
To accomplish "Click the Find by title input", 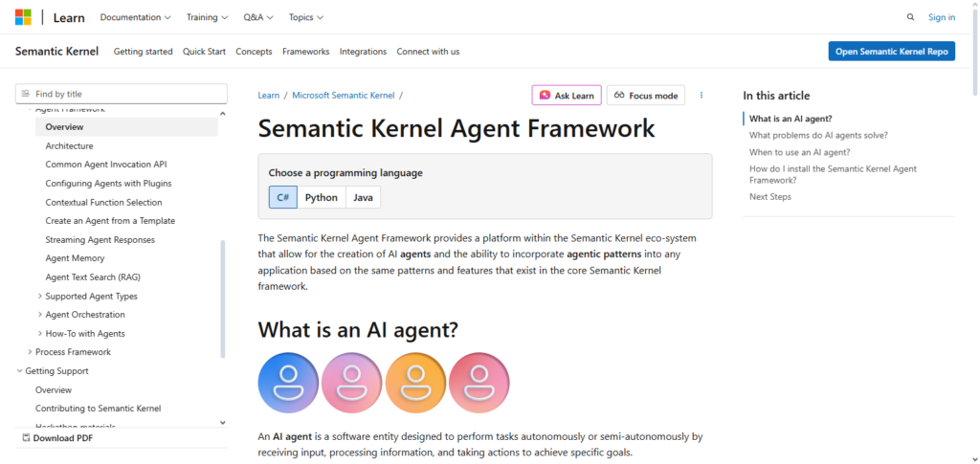I will (x=122, y=94).
